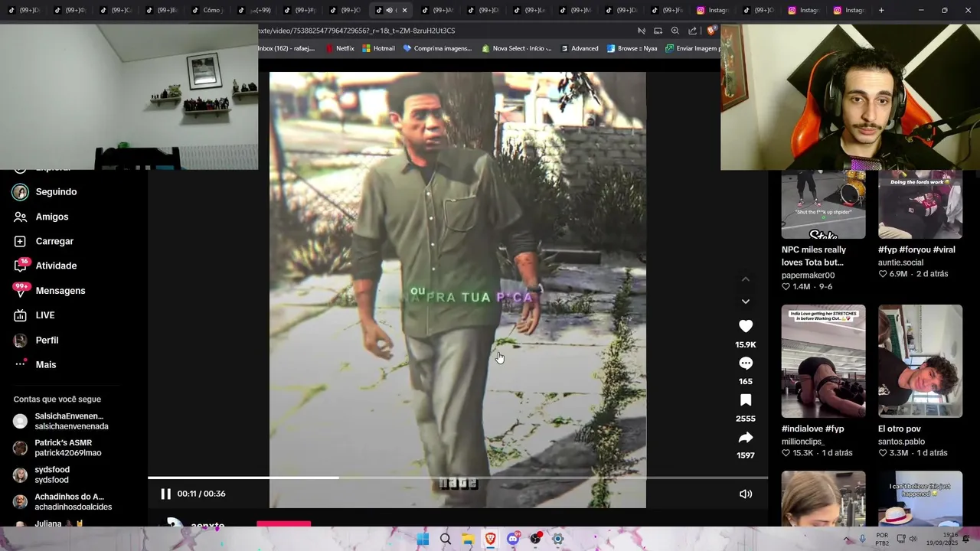Click the Seguindo avatar icon
The width and height of the screenshot is (980, 551).
tap(21, 192)
